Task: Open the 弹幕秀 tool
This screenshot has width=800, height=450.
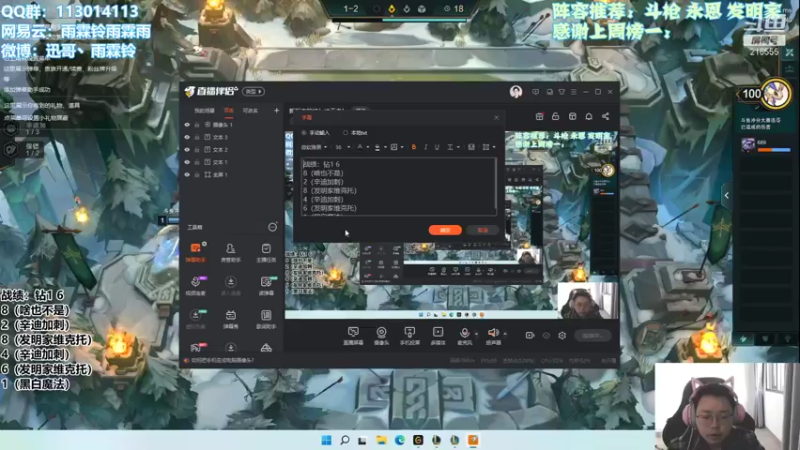Action: pos(231,319)
